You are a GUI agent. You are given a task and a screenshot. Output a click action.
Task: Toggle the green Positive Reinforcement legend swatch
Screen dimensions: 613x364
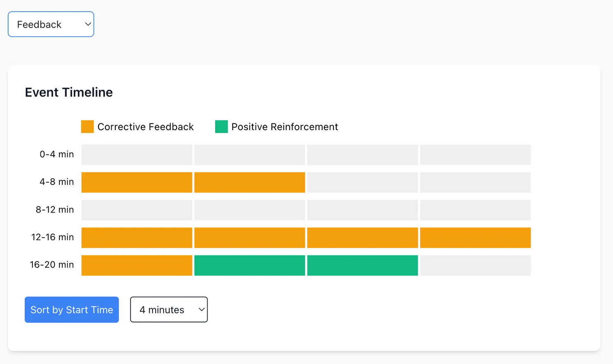pyautogui.click(x=221, y=127)
